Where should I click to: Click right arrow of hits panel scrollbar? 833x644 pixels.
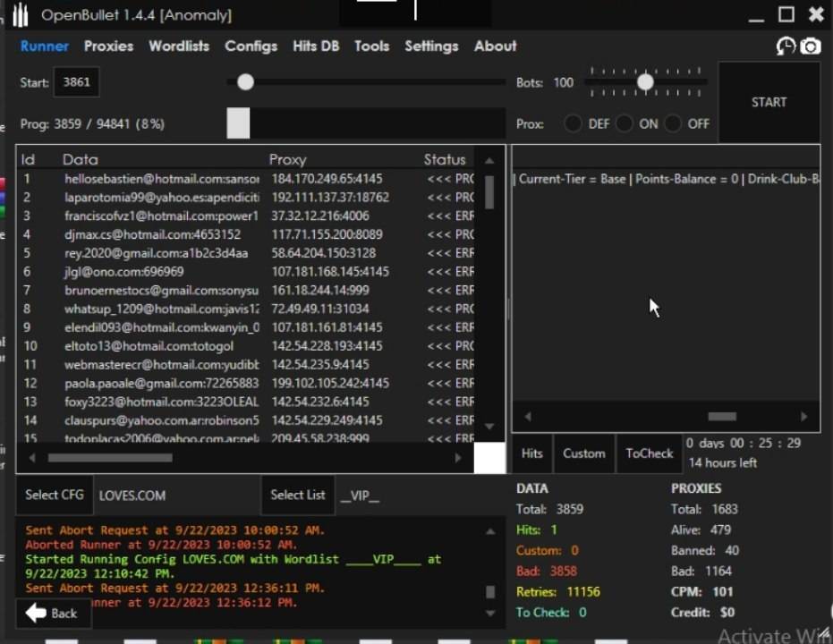pos(803,417)
